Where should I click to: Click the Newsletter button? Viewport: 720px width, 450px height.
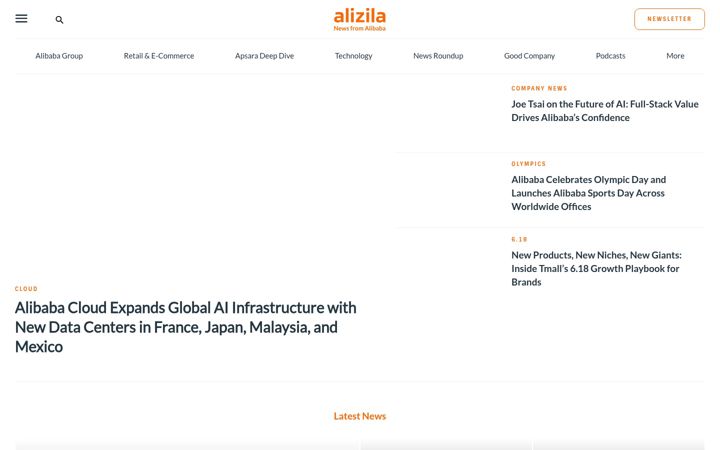(669, 19)
